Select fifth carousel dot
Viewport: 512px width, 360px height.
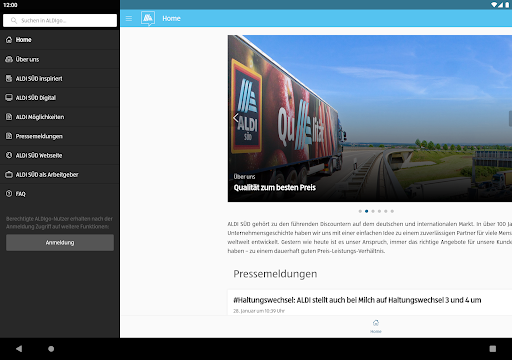coord(386,211)
